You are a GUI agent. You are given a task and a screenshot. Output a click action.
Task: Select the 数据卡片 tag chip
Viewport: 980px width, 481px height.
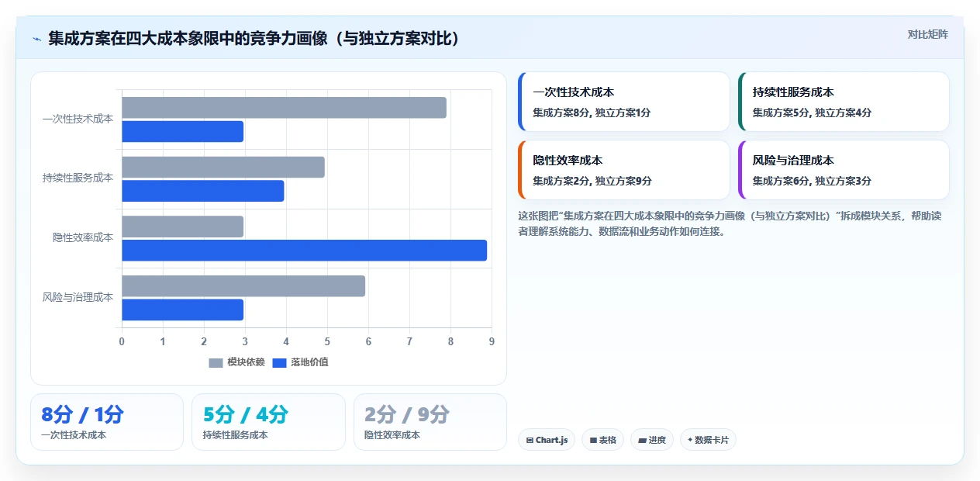click(708, 440)
